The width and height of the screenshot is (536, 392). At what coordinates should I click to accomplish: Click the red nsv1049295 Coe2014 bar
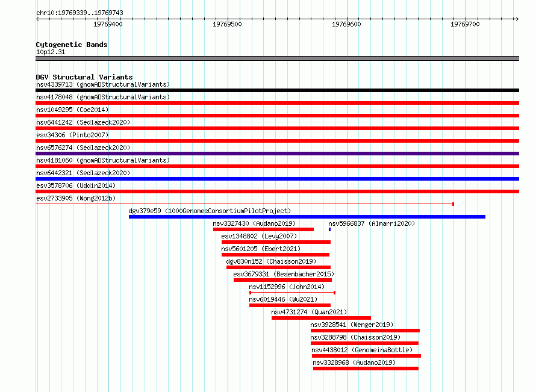(277, 116)
